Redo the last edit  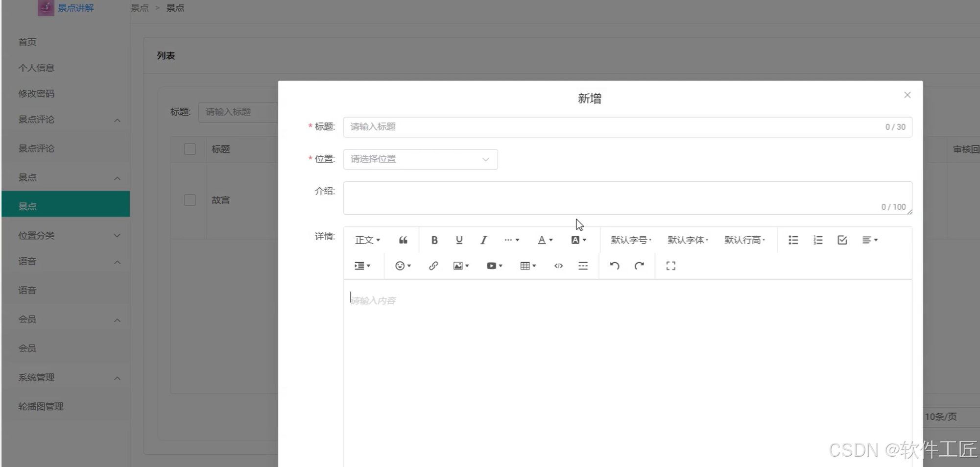point(639,266)
